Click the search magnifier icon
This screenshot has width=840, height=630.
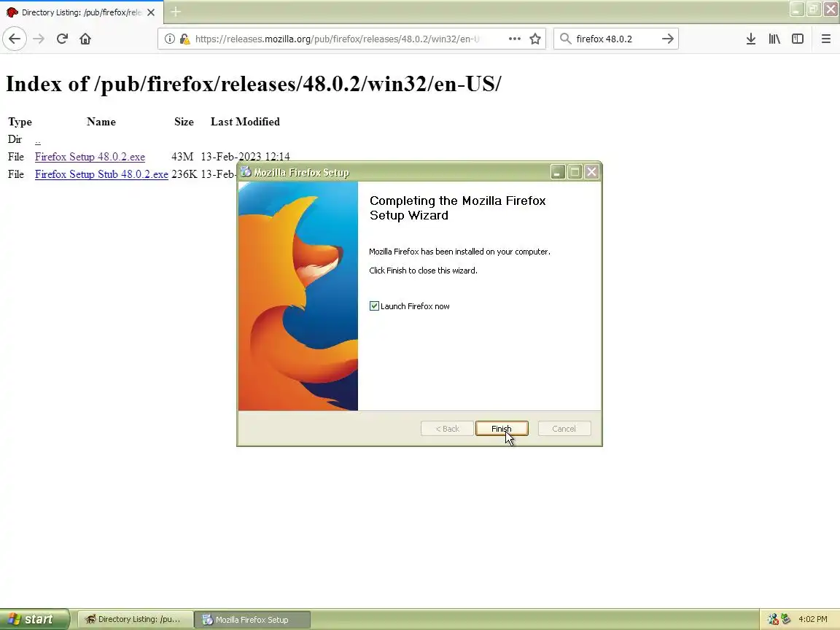(x=565, y=39)
